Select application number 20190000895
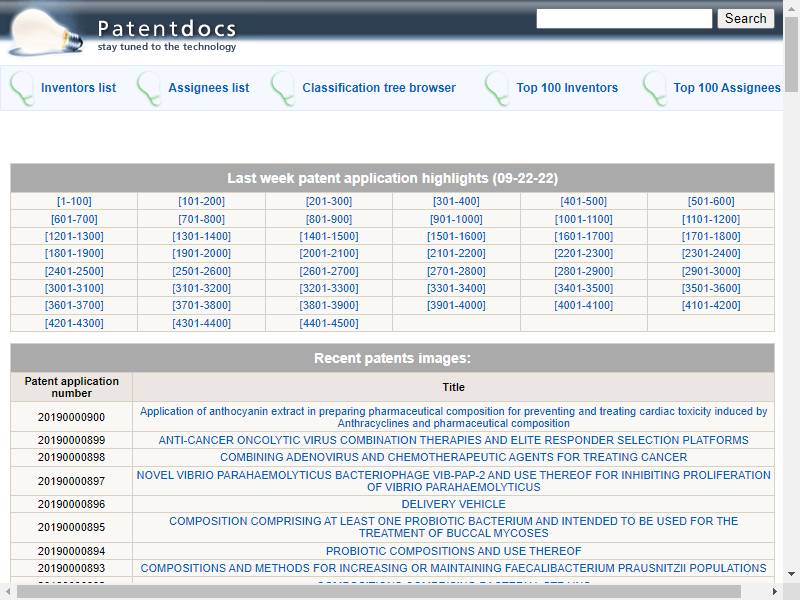This screenshot has height=600, width=800. (71, 527)
